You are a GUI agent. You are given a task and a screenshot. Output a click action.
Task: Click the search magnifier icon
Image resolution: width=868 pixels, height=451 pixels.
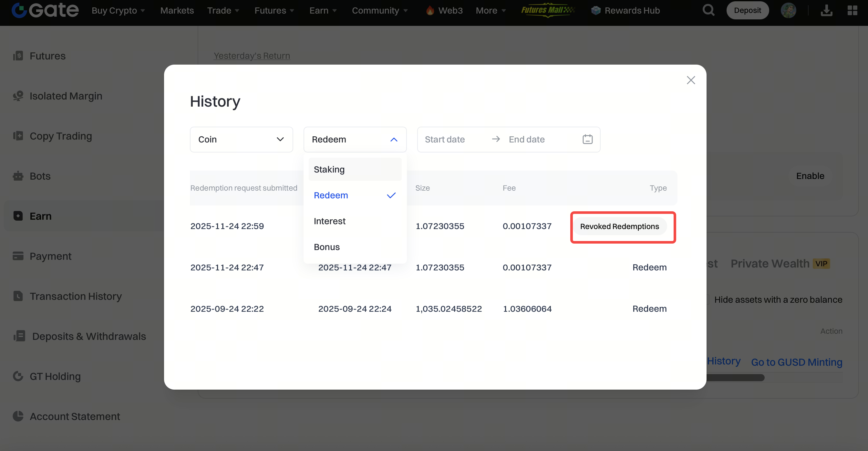point(708,10)
